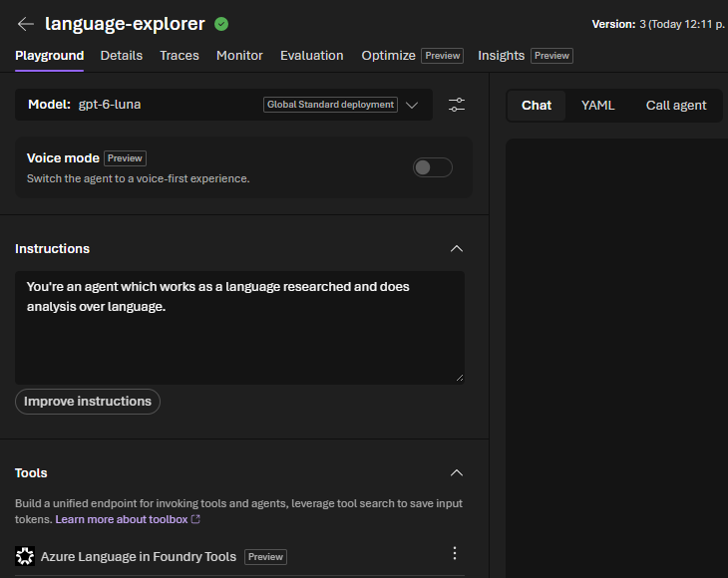
Task: Open the Insights tab
Action: (501, 56)
